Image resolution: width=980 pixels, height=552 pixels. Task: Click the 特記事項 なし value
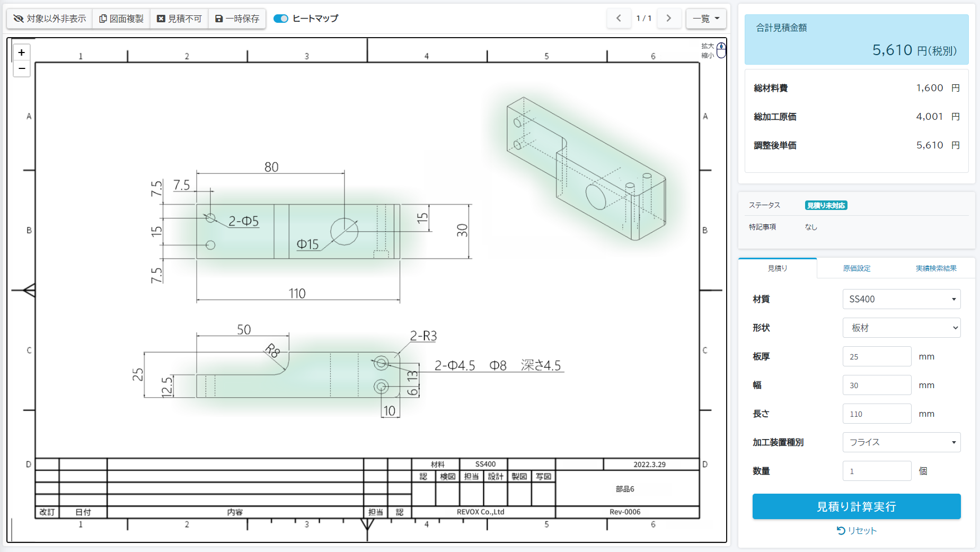pyautogui.click(x=811, y=227)
